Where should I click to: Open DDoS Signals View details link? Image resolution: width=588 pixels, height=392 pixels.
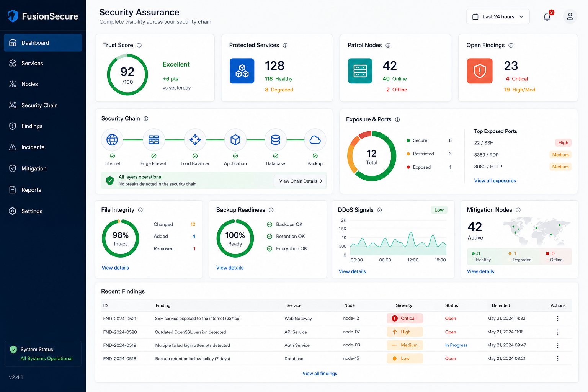coord(352,271)
